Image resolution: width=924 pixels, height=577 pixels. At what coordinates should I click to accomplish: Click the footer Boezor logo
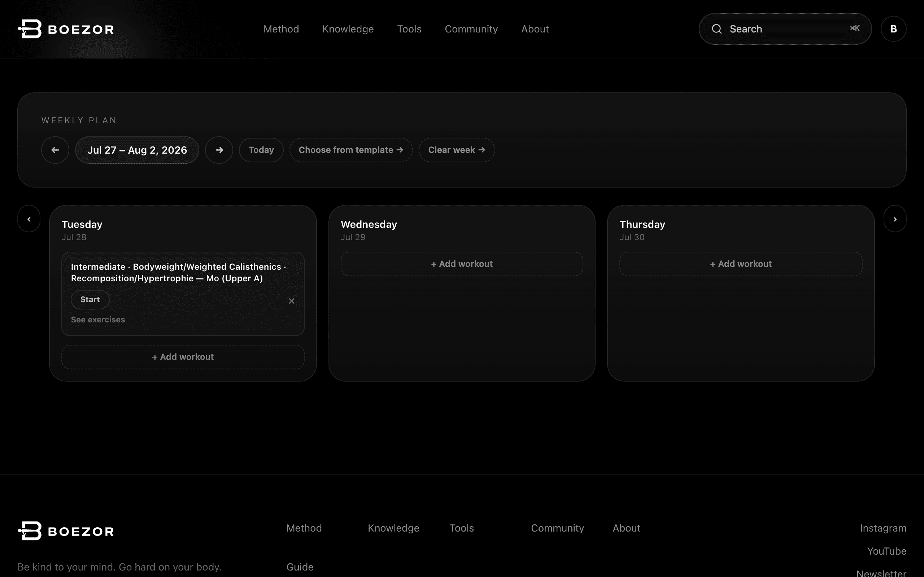point(66,531)
